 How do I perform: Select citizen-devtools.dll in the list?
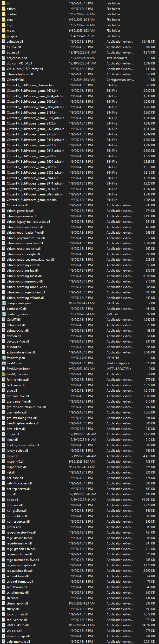[20, 74]
